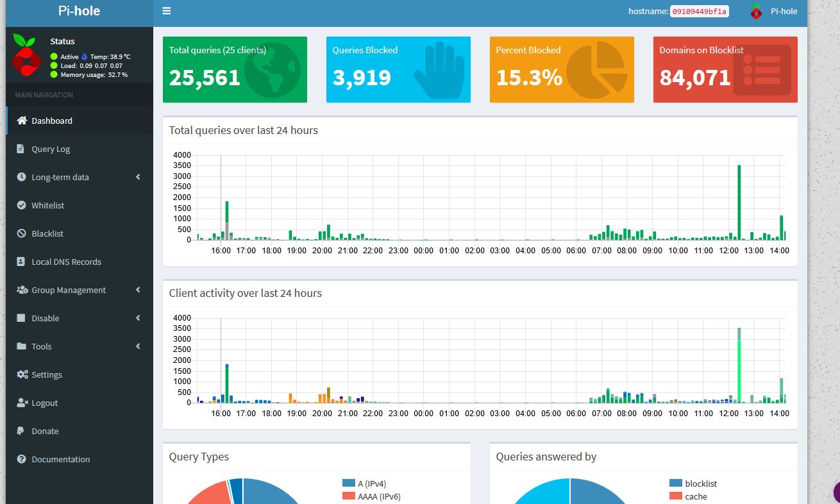The width and height of the screenshot is (840, 504).
Task: Click the Blacklist ban icon
Action: pyautogui.click(x=21, y=233)
